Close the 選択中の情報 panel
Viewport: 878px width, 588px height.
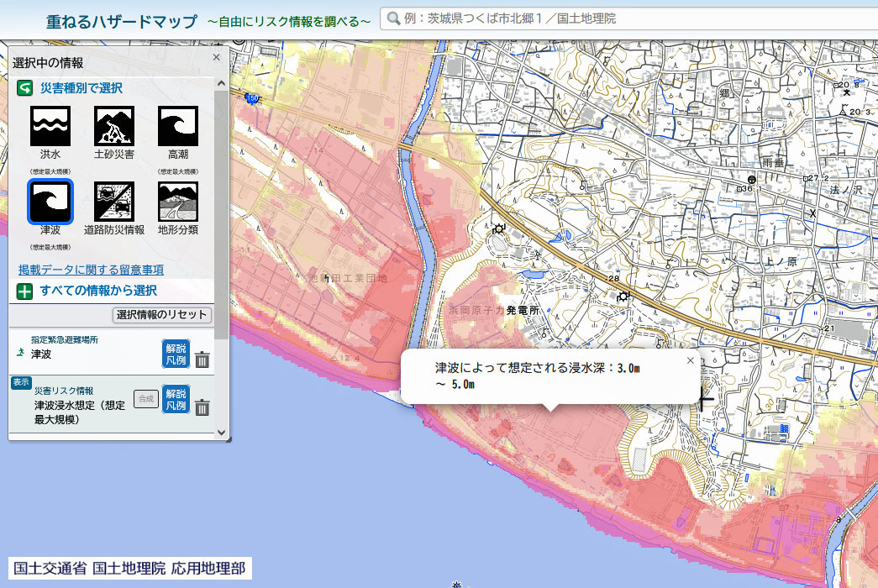tap(216, 57)
